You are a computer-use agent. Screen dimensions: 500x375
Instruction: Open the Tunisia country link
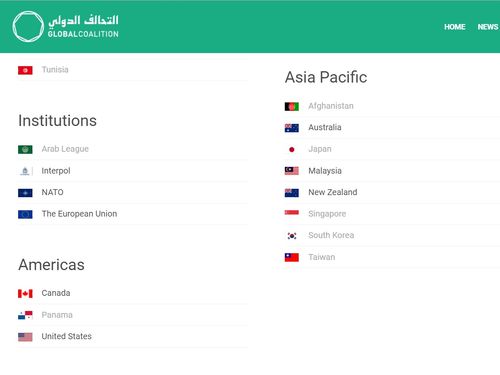pos(55,70)
